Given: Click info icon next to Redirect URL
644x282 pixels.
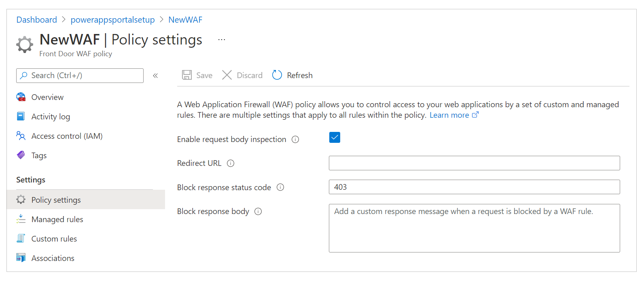Looking at the screenshot, I should pos(231,163).
